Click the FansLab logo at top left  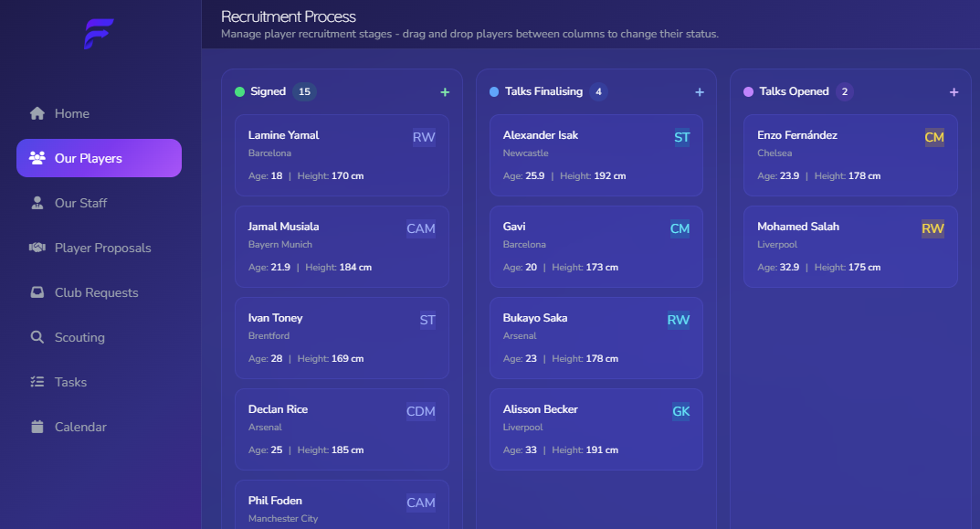(x=99, y=33)
